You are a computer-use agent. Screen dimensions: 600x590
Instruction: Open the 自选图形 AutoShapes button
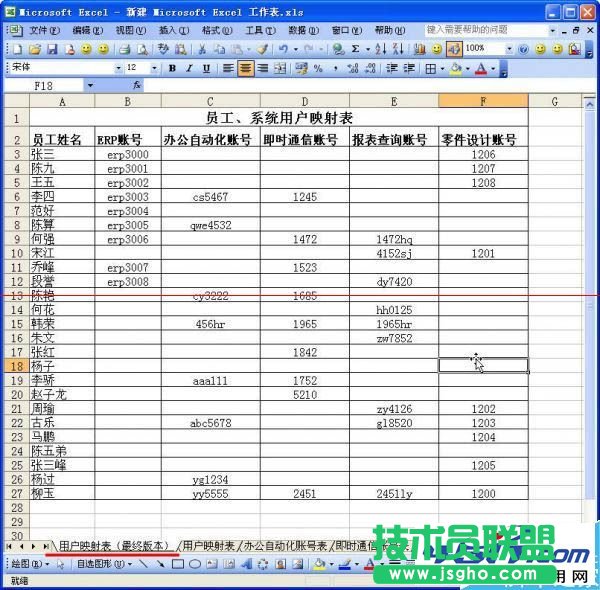pyautogui.click(x=103, y=565)
